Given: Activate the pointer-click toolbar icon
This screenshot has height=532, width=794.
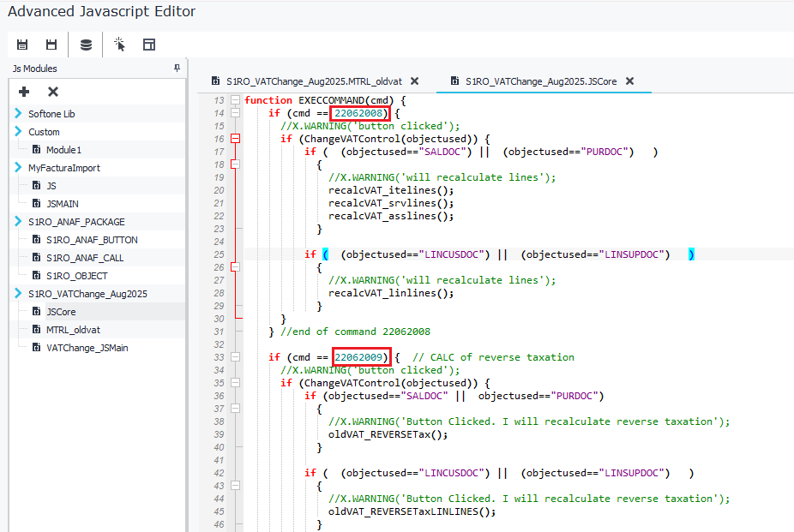Looking at the screenshot, I should [119, 45].
